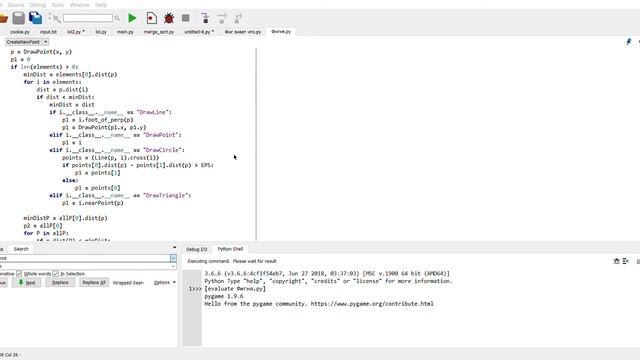This screenshot has height=360, width=640.
Task: Click the Step Into debugger icon
Action: pyautogui.click(x=205, y=18)
